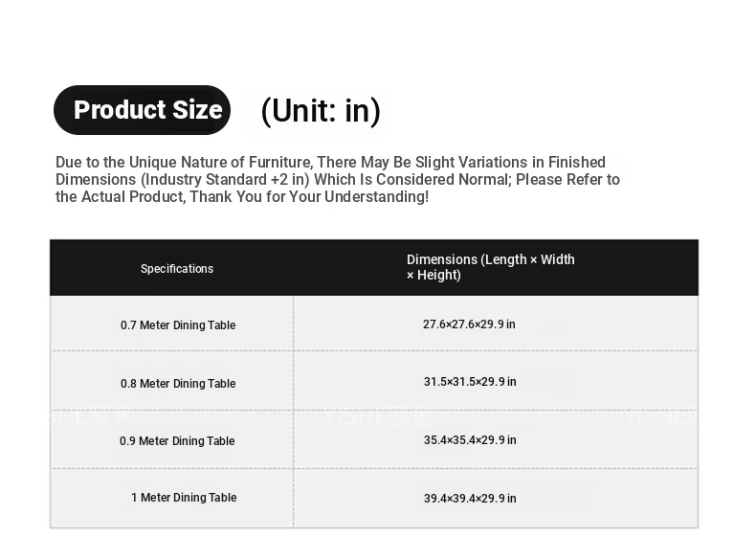The width and height of the screenshot is (756, 559).
Task: Click the word 'Height)' in the header
Action: [438, 275]
